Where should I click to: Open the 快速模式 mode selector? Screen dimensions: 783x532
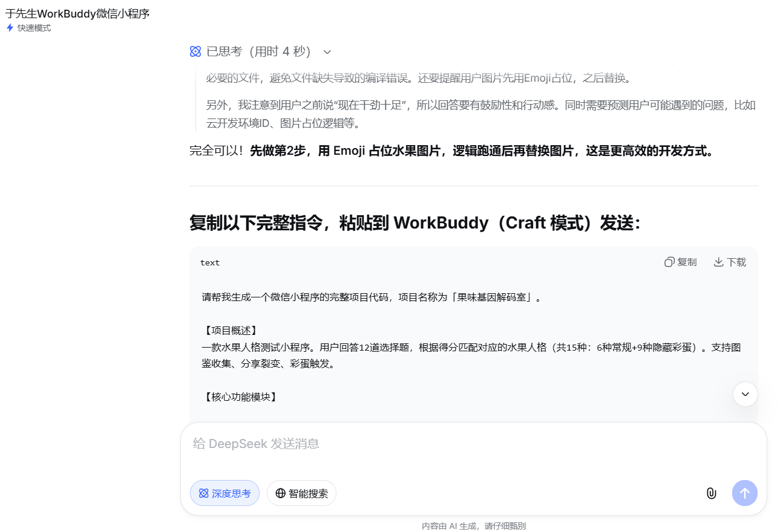pyautogui.click(x=28, y=28)
